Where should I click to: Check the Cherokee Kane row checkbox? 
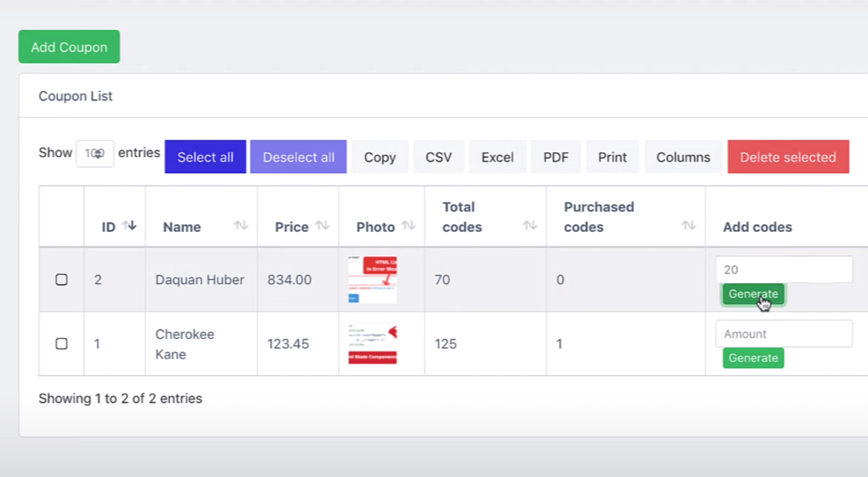pyautogui.click(x=62, y=344)
